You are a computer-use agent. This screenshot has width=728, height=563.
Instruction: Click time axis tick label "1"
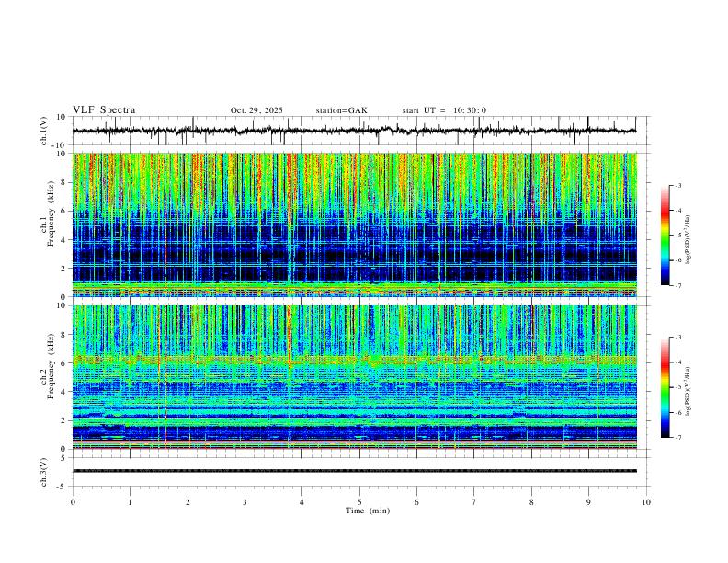tap(130, 502)
